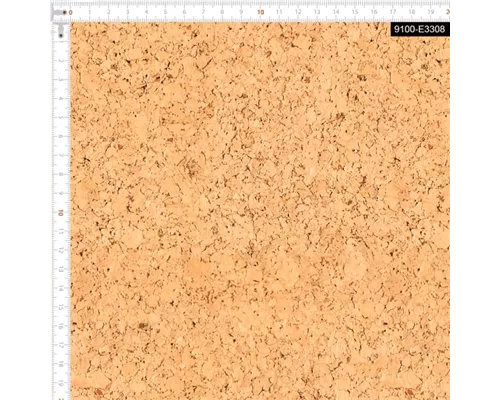Click the 9100-E3308 product code label
Viewport: 500px width, 400px height.
click(x=420, y=29)
